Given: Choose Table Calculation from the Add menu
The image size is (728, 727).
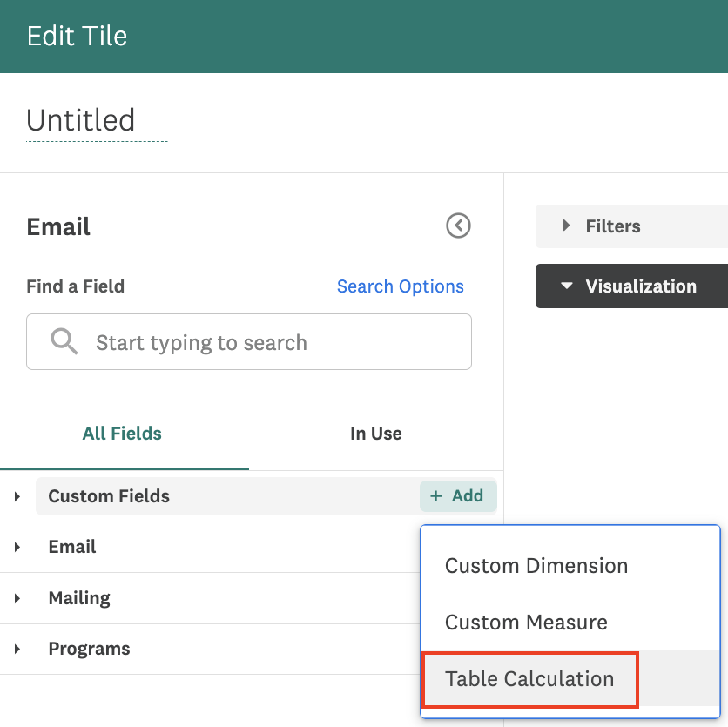Looking at the screenshot, I should pyautogui.click(x=529, y=679).
